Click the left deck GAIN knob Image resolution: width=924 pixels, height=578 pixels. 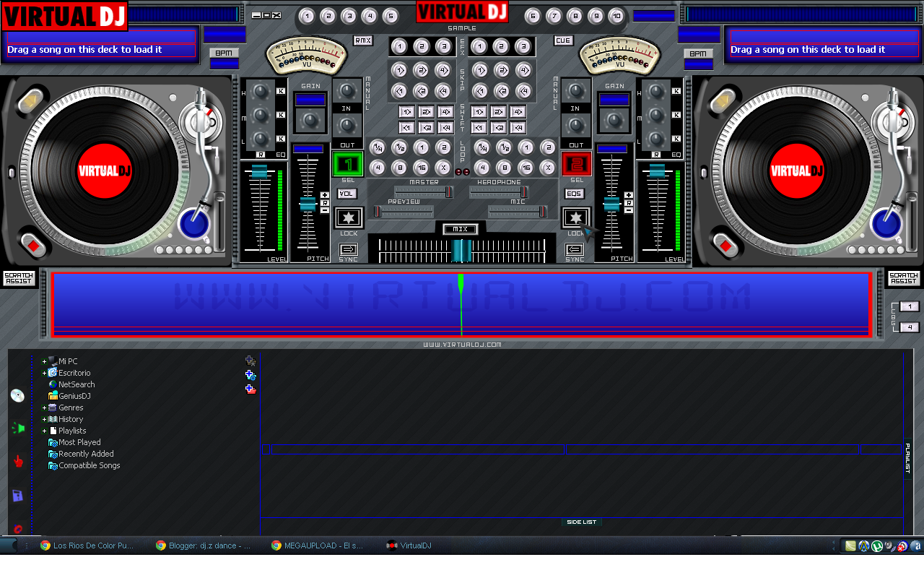(x=311, y=120)
